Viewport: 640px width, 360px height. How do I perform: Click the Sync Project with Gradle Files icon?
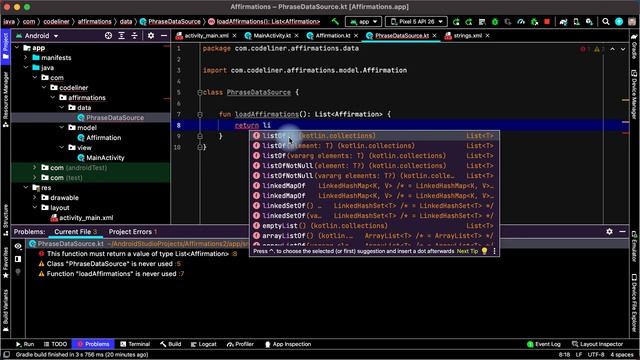tap(563, 22)
